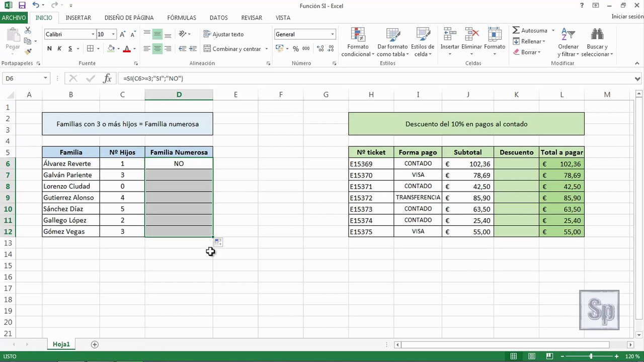Apply the percent style
644x362 pixels.
click(x=295, y=49)
